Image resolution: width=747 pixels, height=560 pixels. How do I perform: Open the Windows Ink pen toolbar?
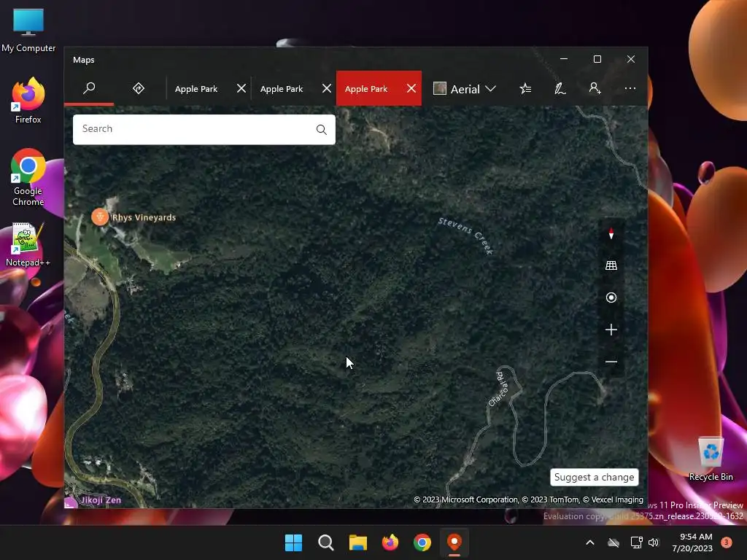tap(560, 88)
